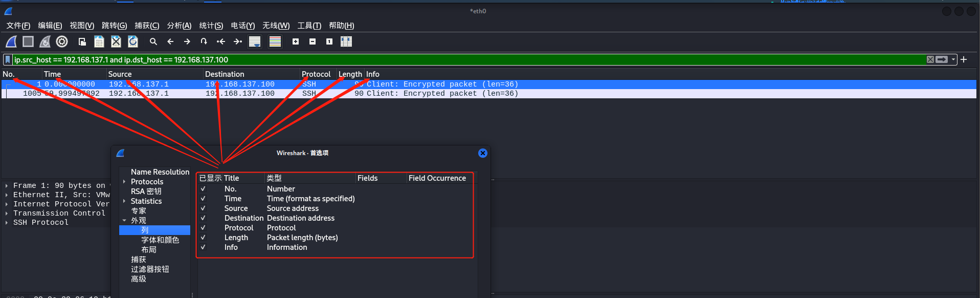This screenshot has width=980, height=298.
Task: Expand Frame 1 details
Action: [x=6, y=186]
